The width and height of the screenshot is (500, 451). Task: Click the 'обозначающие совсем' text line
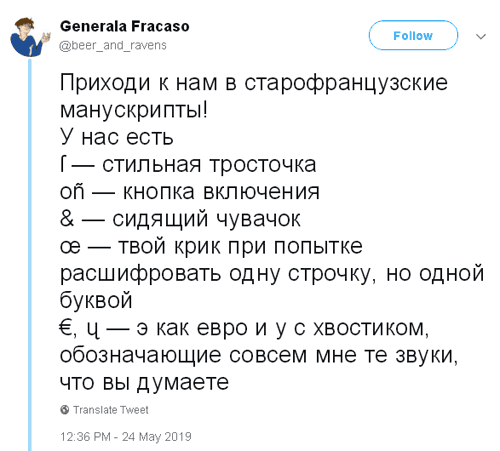pos(259,355)
